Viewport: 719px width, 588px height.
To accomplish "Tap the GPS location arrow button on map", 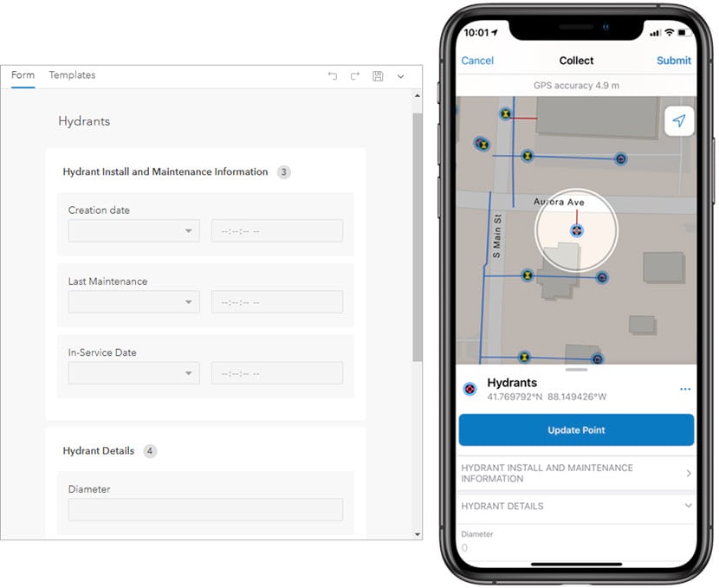I will (679, 120).
